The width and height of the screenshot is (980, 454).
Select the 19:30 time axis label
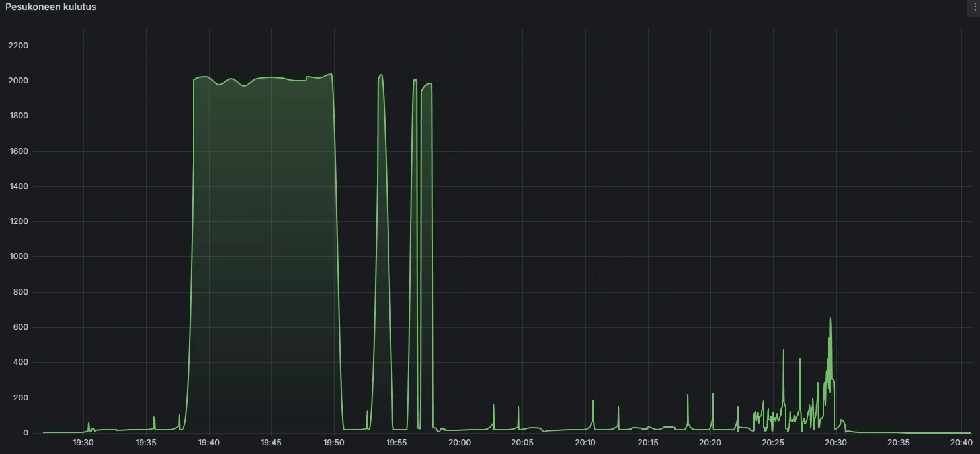tap(83, 443)
